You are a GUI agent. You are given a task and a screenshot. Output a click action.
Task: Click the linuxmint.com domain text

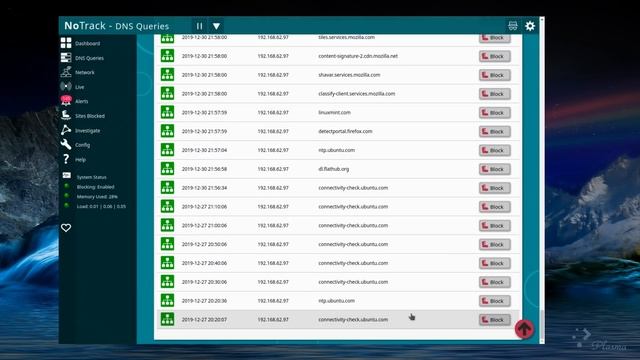coord(334,112)
